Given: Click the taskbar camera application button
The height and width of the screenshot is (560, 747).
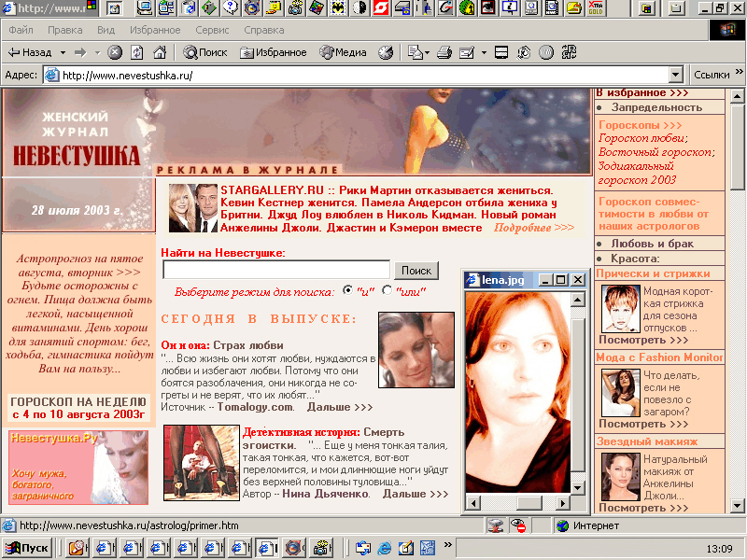Looking at the screenshot, I should 322,548.
